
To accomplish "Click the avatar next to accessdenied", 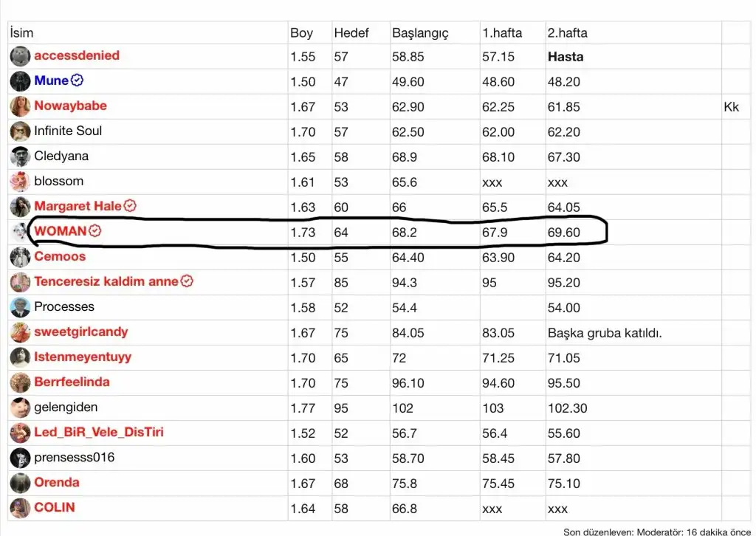I will point(20,56).
